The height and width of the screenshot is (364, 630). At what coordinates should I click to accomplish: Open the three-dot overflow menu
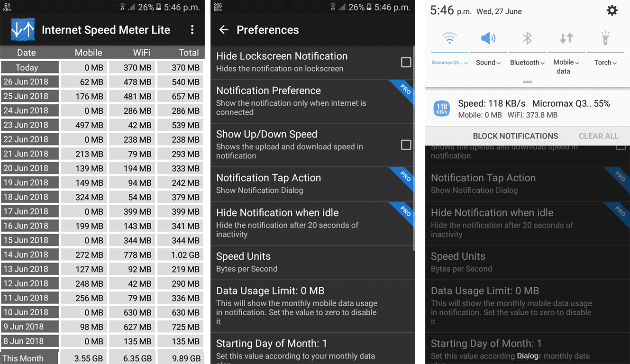(192, 29)
